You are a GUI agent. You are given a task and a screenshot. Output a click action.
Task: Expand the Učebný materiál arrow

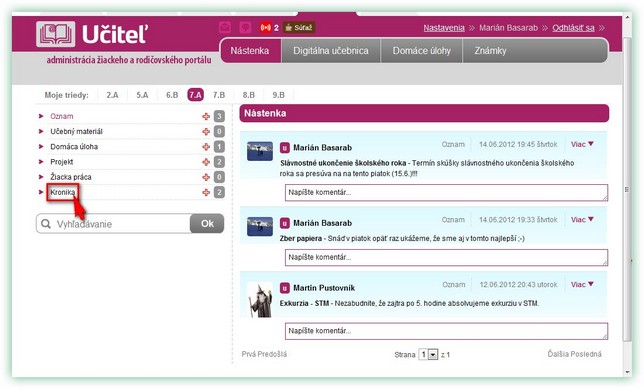click(41, 131)
